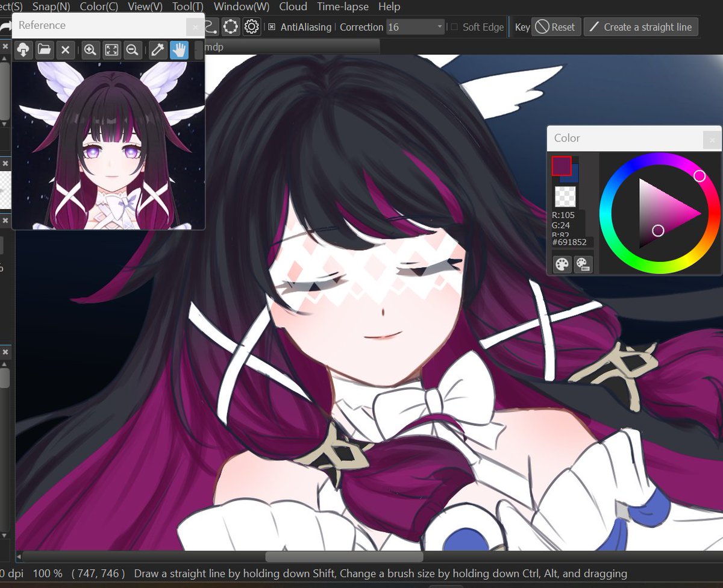723x588 pixels.
Task: Open the View menu
Action: pos(145,7)
